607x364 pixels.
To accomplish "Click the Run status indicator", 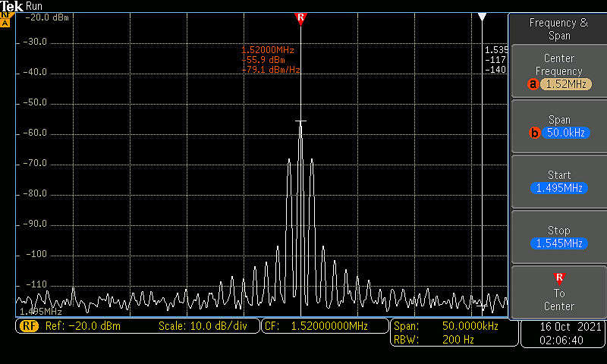I will [x=34, y=6].
